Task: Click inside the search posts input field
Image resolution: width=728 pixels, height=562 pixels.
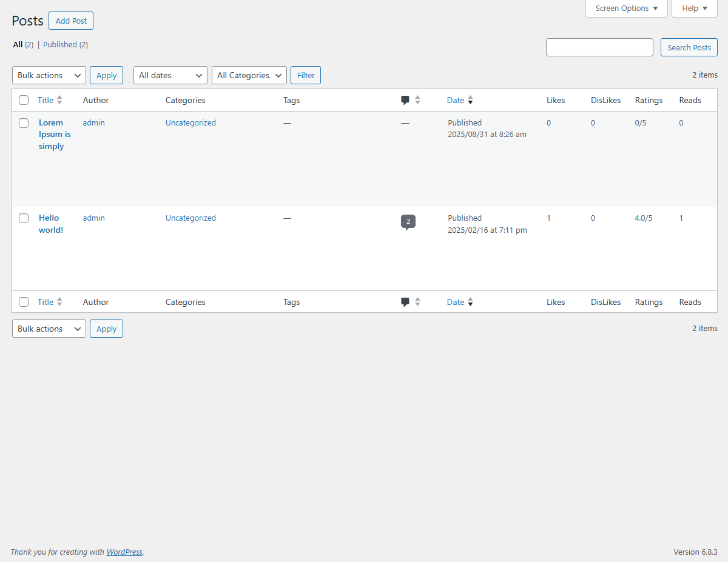Action: tap(599, 47)
